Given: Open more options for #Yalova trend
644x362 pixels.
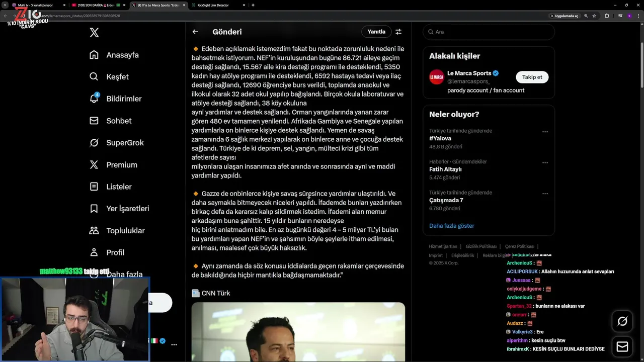Looking at the screenshot, I should [545, 132].
